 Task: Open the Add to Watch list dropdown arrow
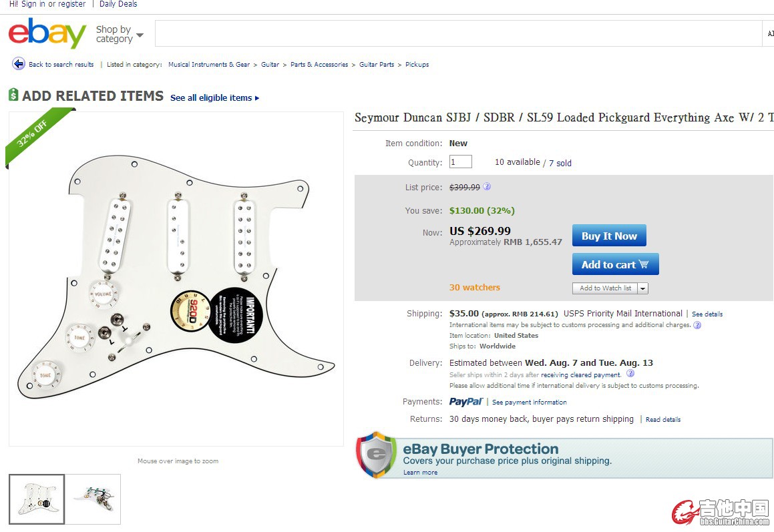[642, 288]
